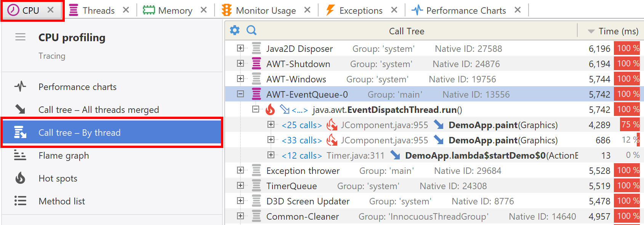Click the AWT-Shutdown thread icon
Screen dimensions: 644x225
256,64
